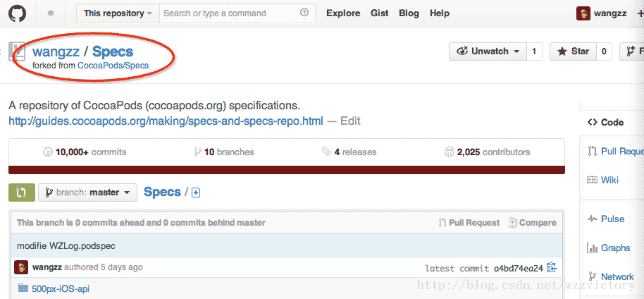Copy commit SHA with clipboard icon
This screenshot has width=644, height=299.
coord(551,267)
